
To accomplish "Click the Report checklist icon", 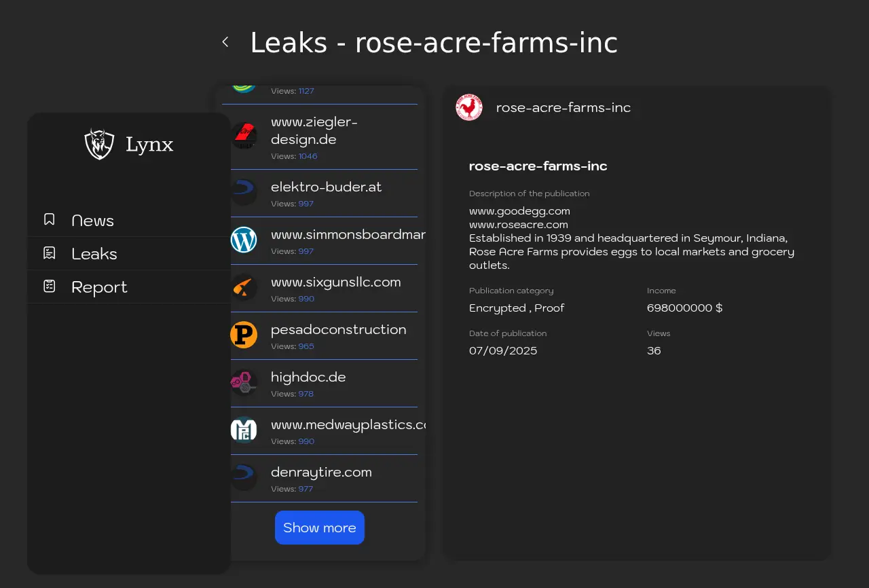I will (x=50, y=286).
